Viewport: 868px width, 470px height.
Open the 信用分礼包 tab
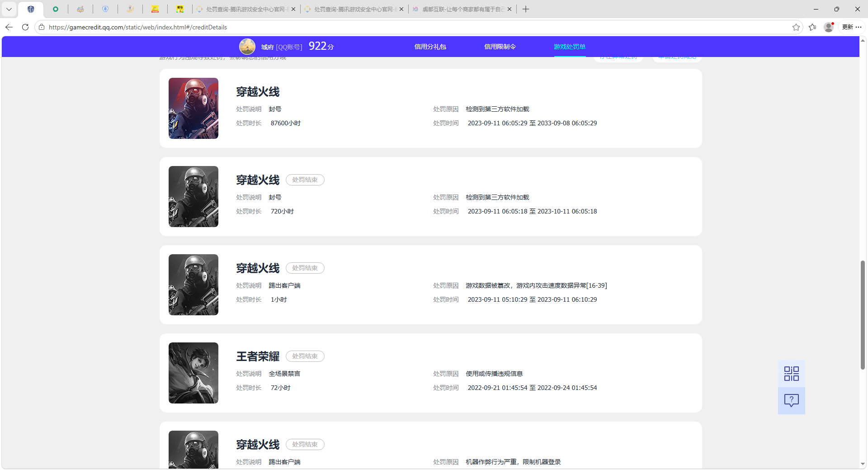point(430,47)
